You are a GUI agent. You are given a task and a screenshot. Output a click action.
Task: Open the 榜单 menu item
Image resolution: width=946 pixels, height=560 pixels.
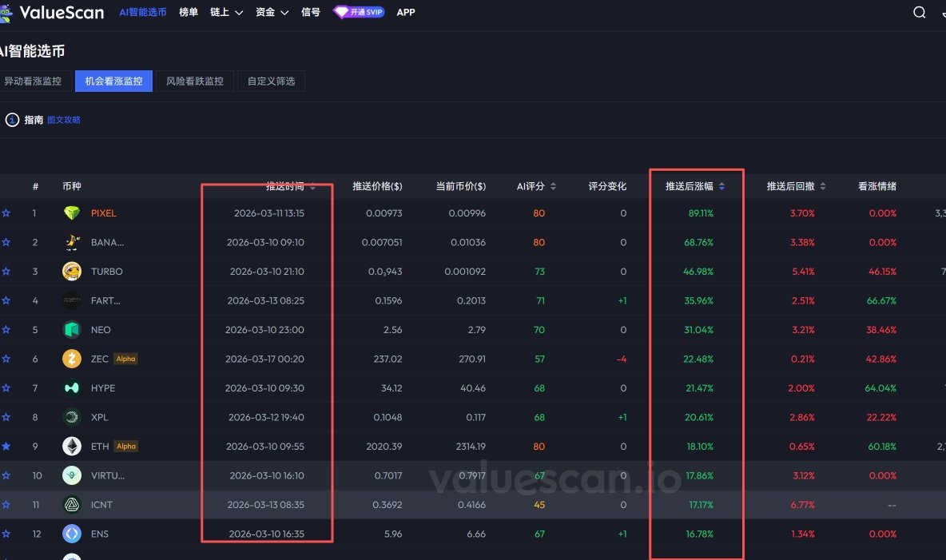click(x=189, y=12)
